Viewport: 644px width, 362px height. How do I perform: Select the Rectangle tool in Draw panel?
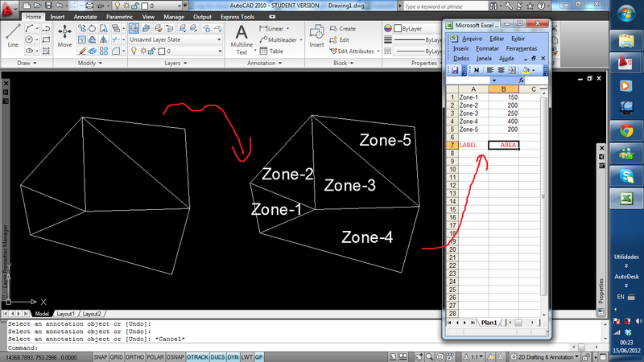point(46,39)
